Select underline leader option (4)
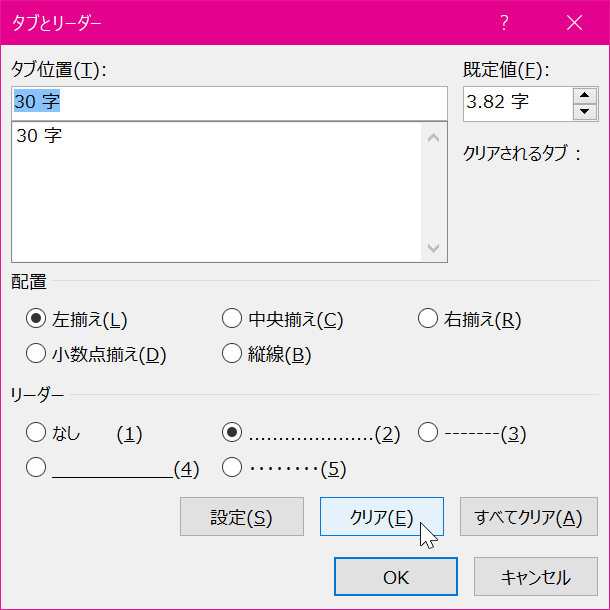 (36, 467)
